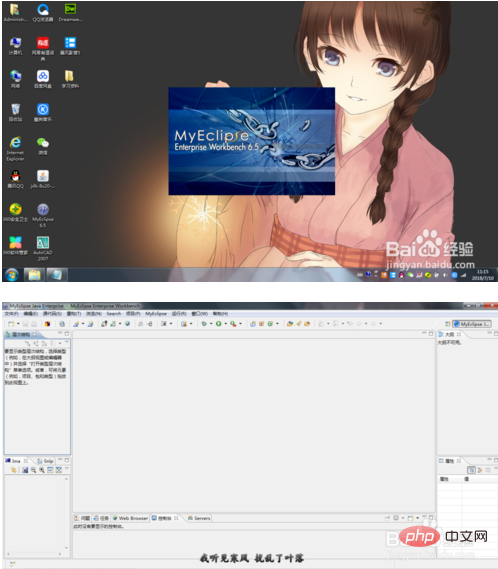
Task: Select the 层次结构 hierarchy view tab
Action: click(21, 334)
